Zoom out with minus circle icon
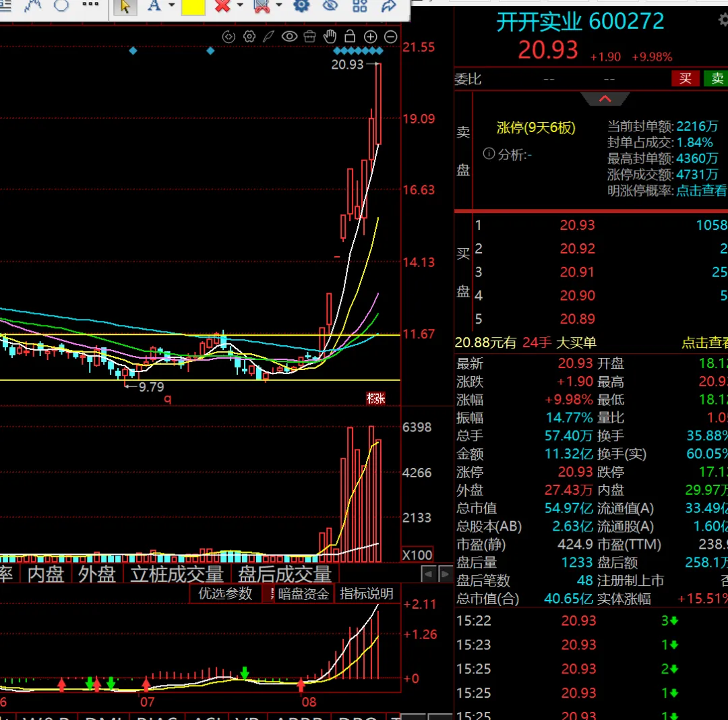The width and height of the screenshot is (728, 720). point(391,36)
